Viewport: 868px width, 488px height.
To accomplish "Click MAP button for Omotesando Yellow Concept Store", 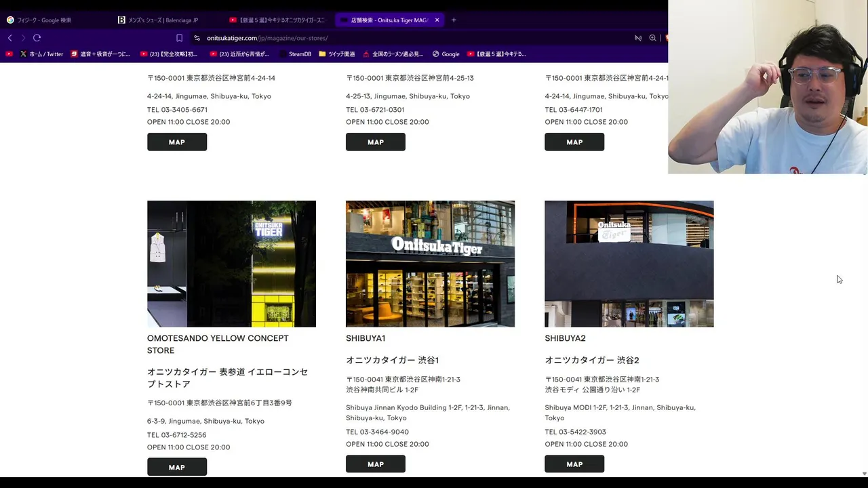I will pyautogui.click(x=177, y=467).
